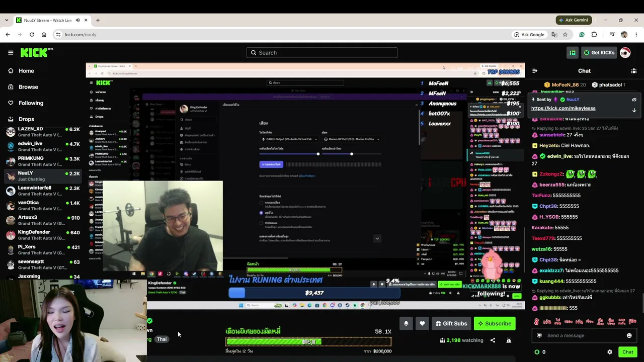Expand the pinned message with down arrow

(x=634, y=110)
